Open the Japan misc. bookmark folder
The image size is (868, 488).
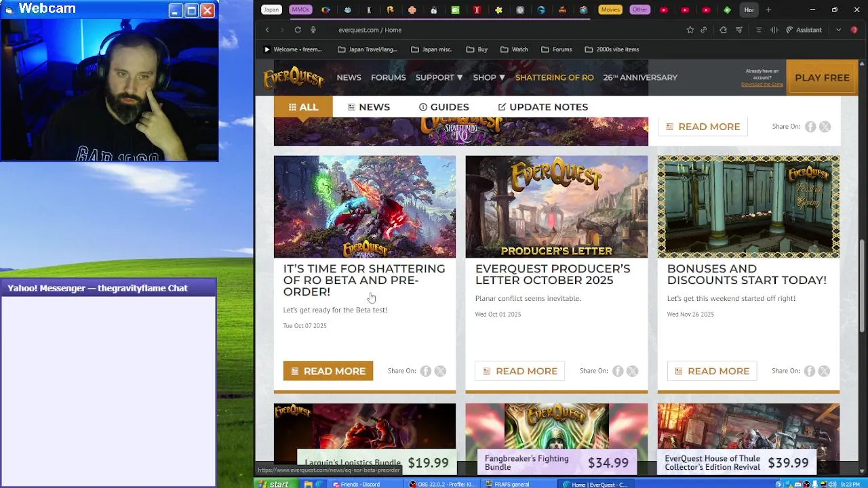(x=431, y=49)
